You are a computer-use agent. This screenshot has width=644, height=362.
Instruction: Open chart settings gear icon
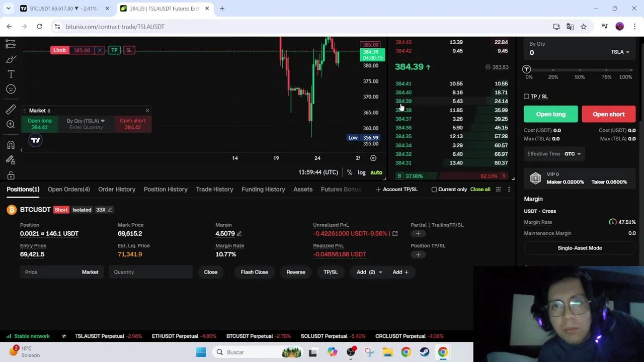point(373,158)
